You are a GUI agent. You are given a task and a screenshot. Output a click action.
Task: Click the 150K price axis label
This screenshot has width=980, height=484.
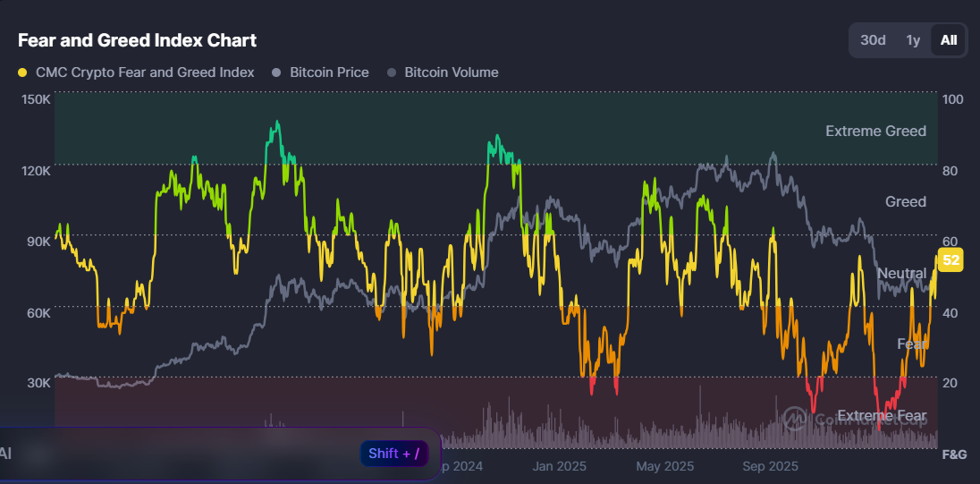click(x=35, y=99)
